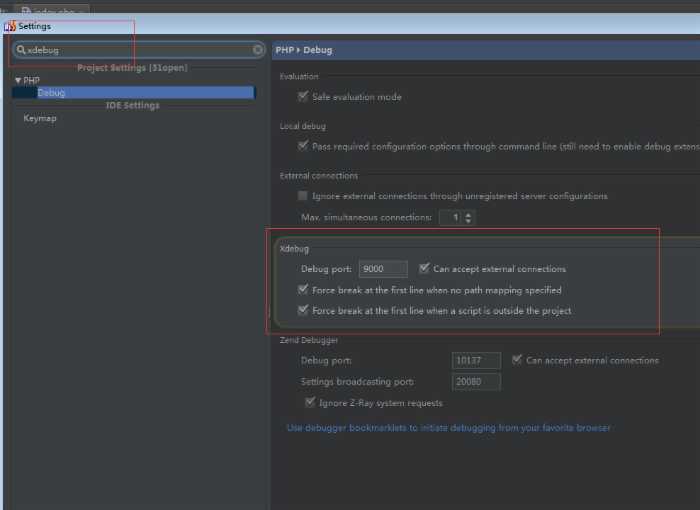Clear the xdebug search text
700x510 pixels.
point(258,50)
